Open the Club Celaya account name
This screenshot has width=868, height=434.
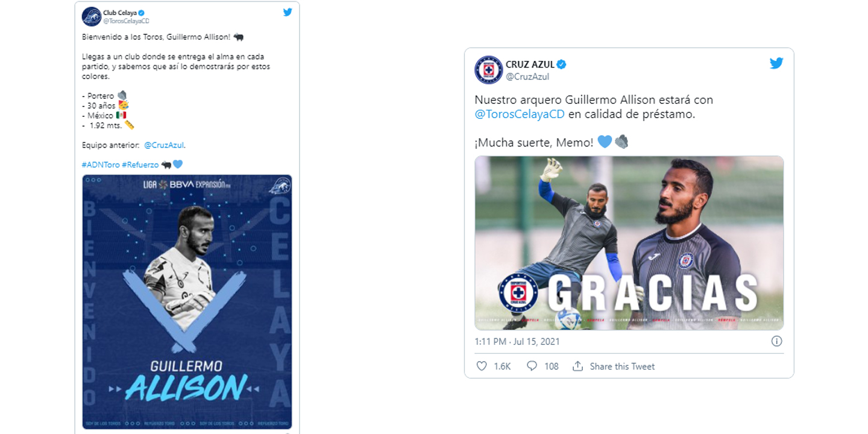(x=120, y=13)
